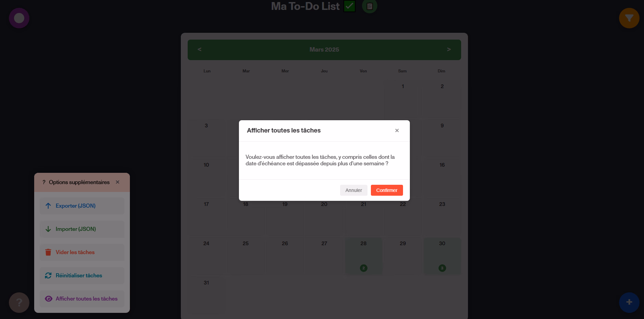Click the green checkmark in title
The height and width of the screenshot is (319, 644).
click(349, 6)
